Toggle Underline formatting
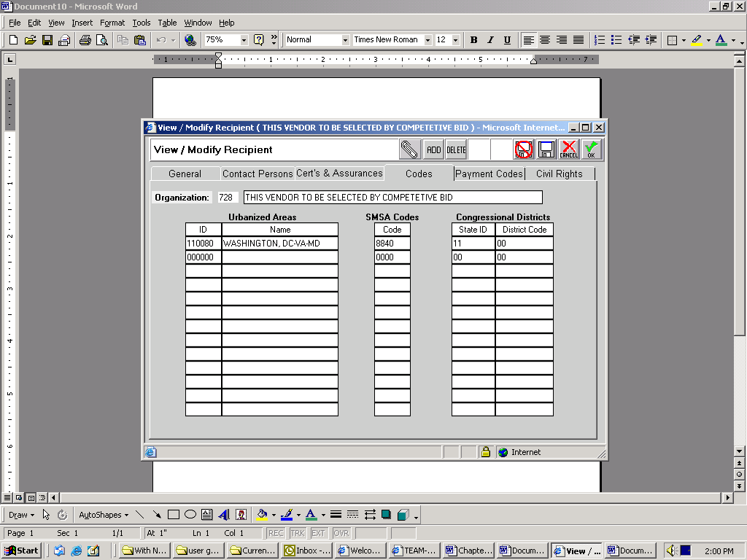Screen dimensions: 747x560 point(507,40)
